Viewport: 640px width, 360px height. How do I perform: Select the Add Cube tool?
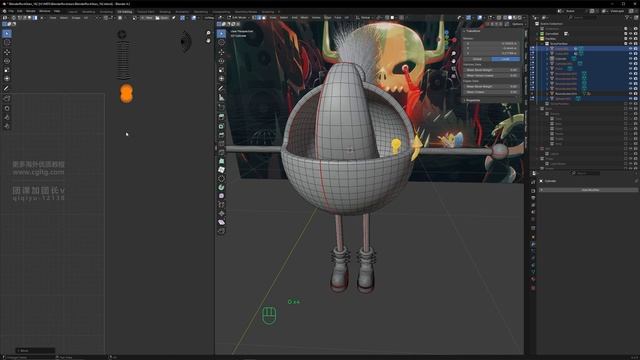click(x=221, y=107)
